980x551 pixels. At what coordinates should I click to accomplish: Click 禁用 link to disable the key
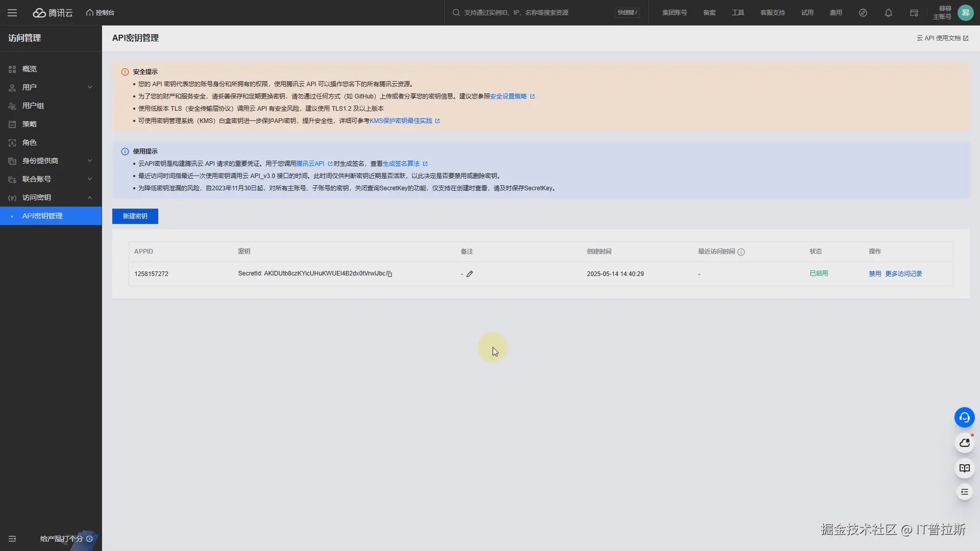875,274
